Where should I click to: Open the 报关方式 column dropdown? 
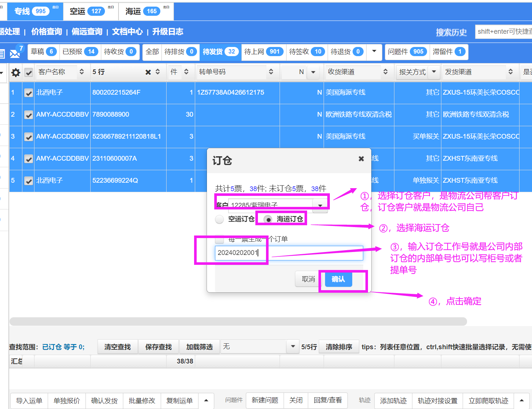(434, 72)
